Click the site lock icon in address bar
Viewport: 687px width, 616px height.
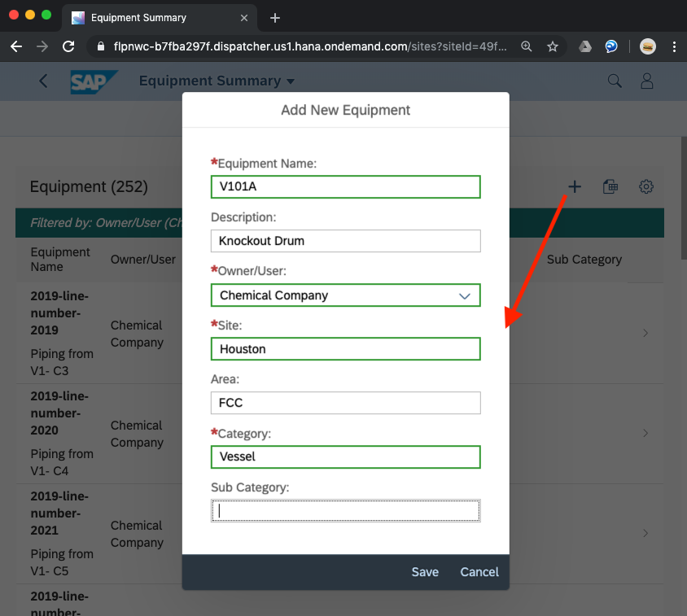[x=101, y=46]
